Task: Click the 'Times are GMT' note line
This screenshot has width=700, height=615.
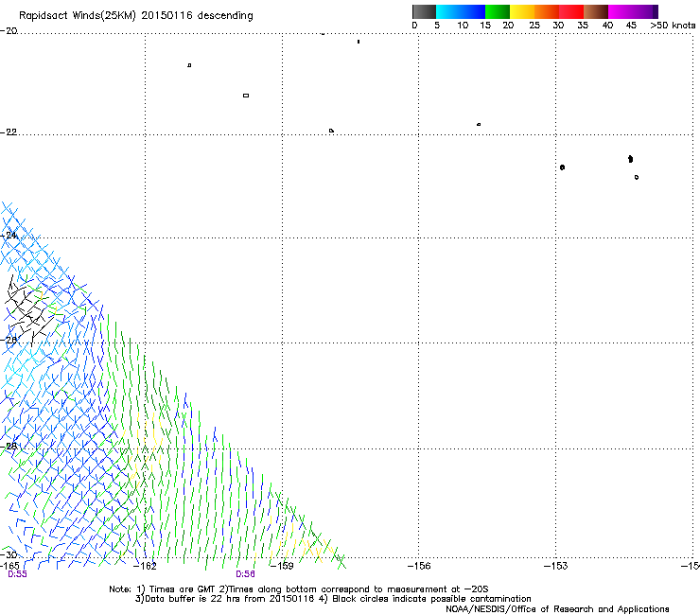Action: coord(299,589)
